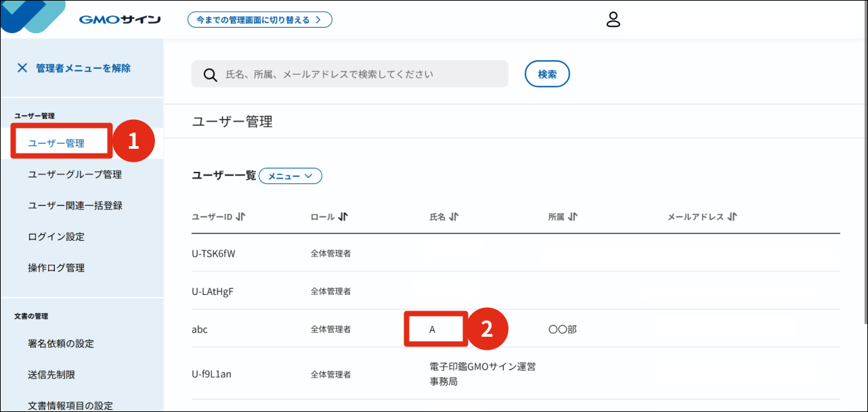Click the name, affiliation, email search field
Screen dimensions: 868x412
tap(350, 74)
